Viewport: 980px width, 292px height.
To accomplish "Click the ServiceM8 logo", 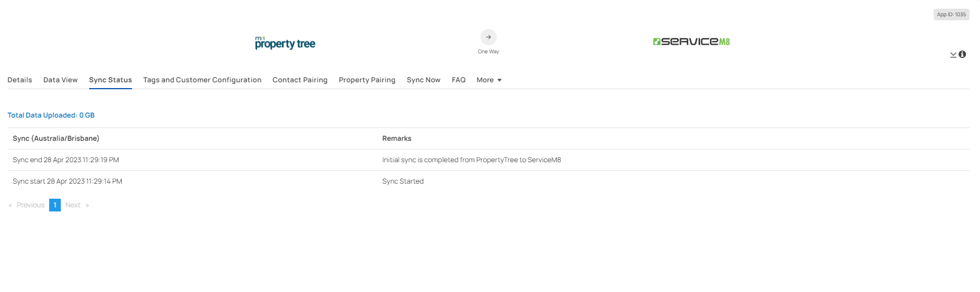I will [x=692, y=42].
